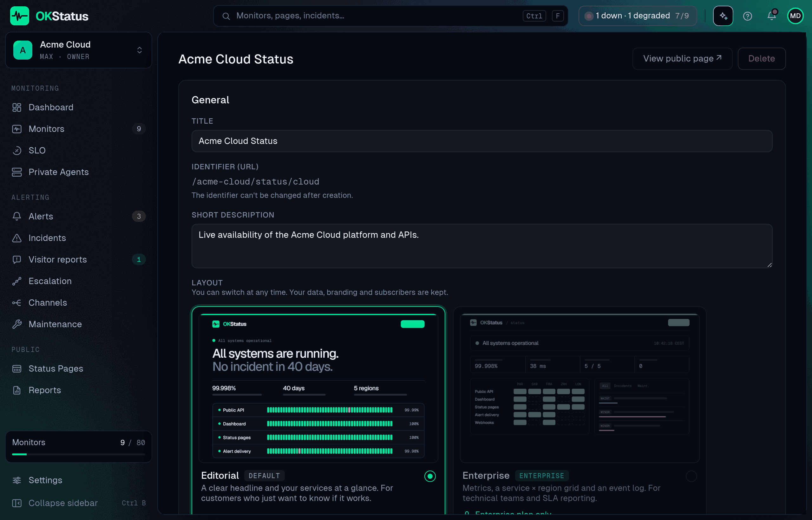Open Status Pages in the sidebar
812x520 pixels.
point(78,369)
